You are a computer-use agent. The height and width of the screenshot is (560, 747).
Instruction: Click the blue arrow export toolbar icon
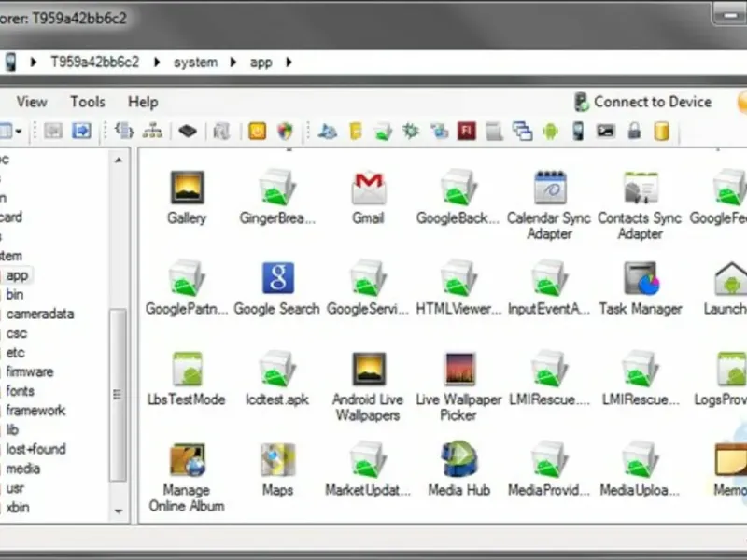(81, 131)
